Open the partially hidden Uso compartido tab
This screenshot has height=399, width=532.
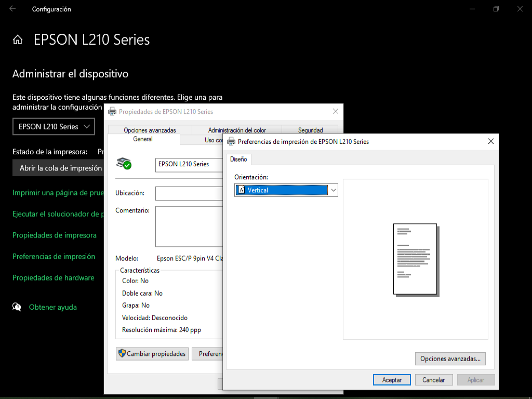[x=202, y=140]
